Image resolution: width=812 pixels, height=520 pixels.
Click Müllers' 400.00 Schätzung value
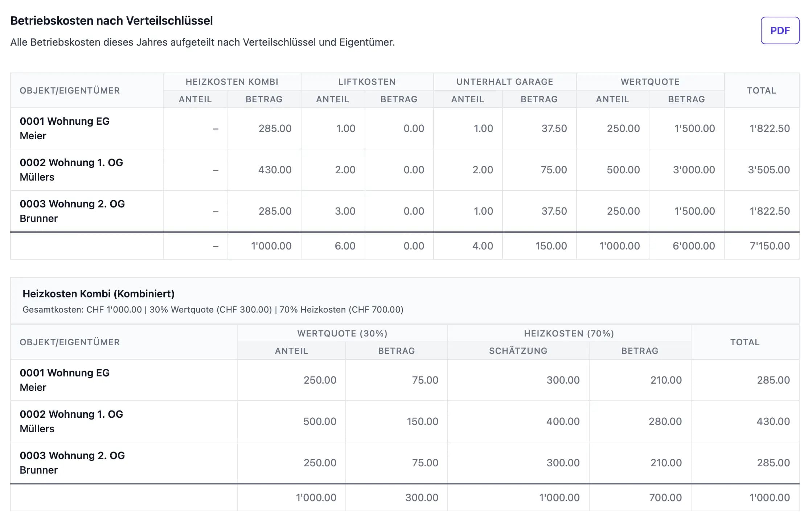[x=562, y=421]
